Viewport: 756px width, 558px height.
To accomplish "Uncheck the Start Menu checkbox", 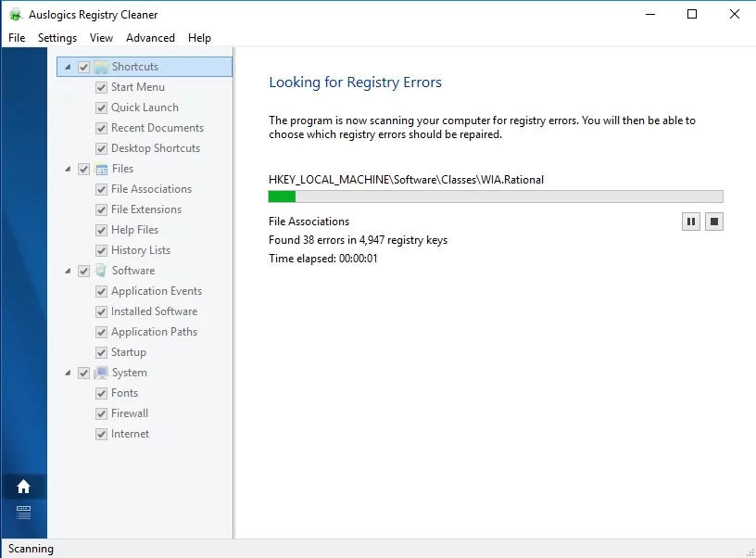I will [x=101, y=87].
